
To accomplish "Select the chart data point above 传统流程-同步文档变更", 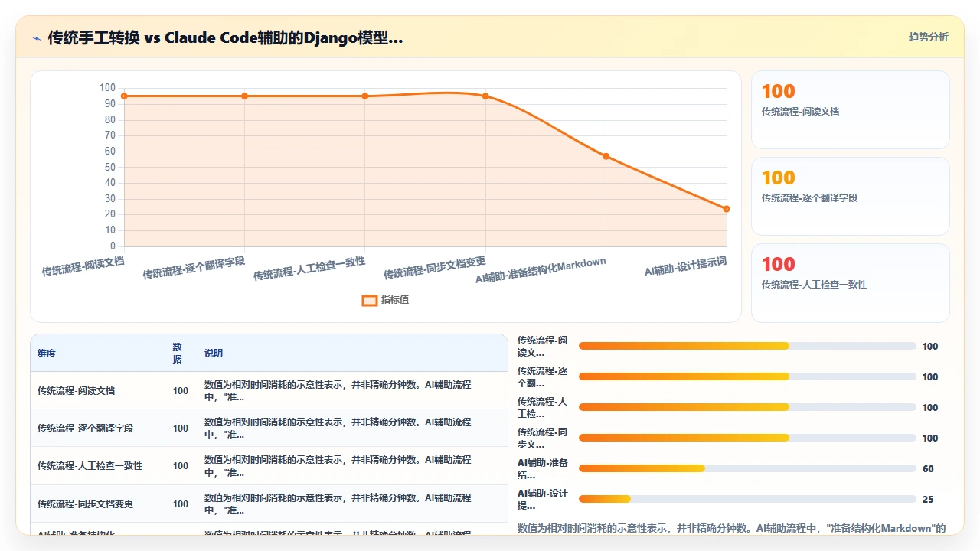I will [485, 96].
